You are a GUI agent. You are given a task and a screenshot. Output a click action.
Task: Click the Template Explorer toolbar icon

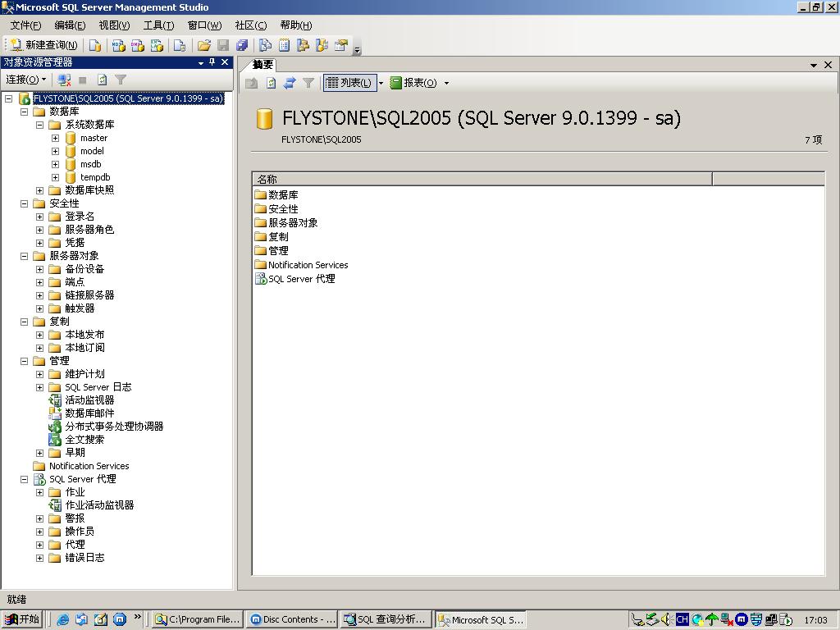[322, 46]
